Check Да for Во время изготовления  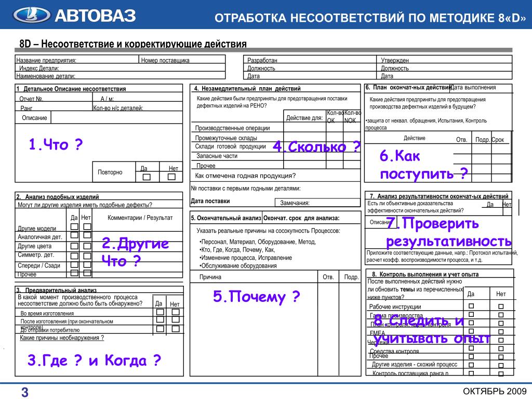click(x=160, y=312)
